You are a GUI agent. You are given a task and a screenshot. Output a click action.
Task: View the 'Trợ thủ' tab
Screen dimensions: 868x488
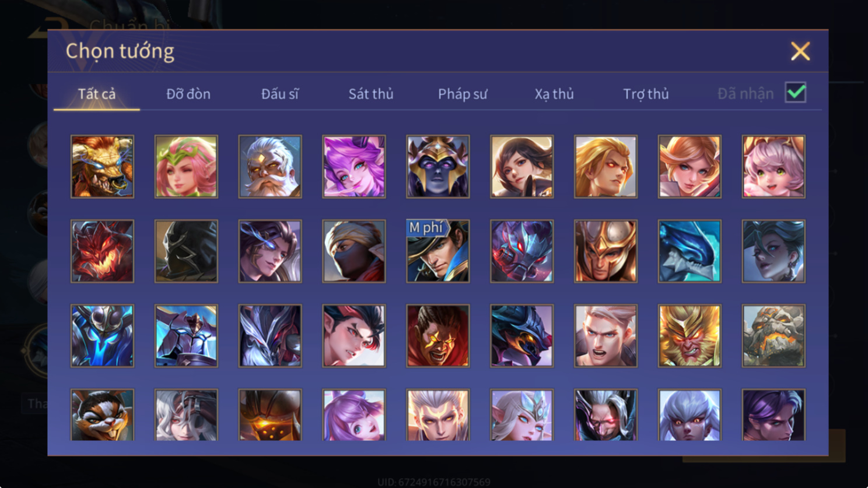click(x=646, y=94)
